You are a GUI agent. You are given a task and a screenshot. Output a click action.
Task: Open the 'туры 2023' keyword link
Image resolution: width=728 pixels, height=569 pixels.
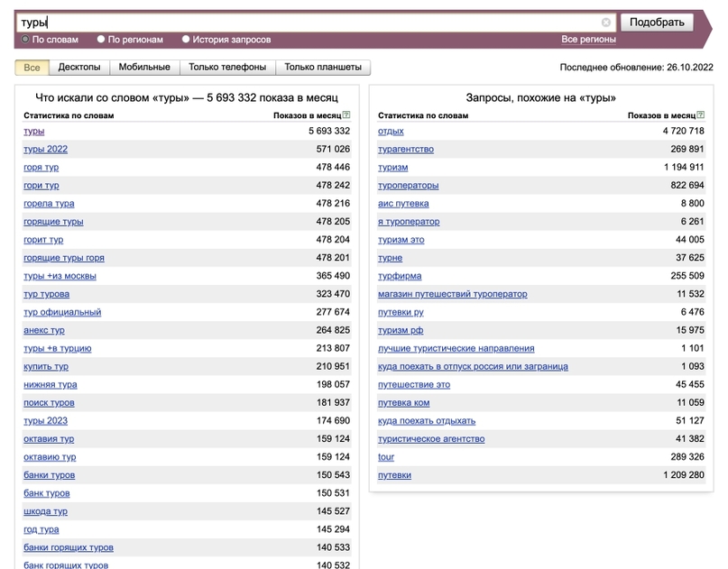(45, 421)
